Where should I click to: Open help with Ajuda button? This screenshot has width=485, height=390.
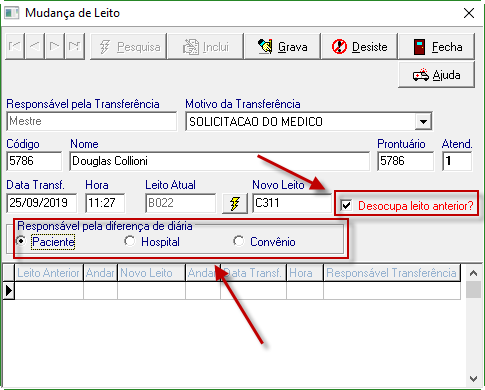[436, 75]
